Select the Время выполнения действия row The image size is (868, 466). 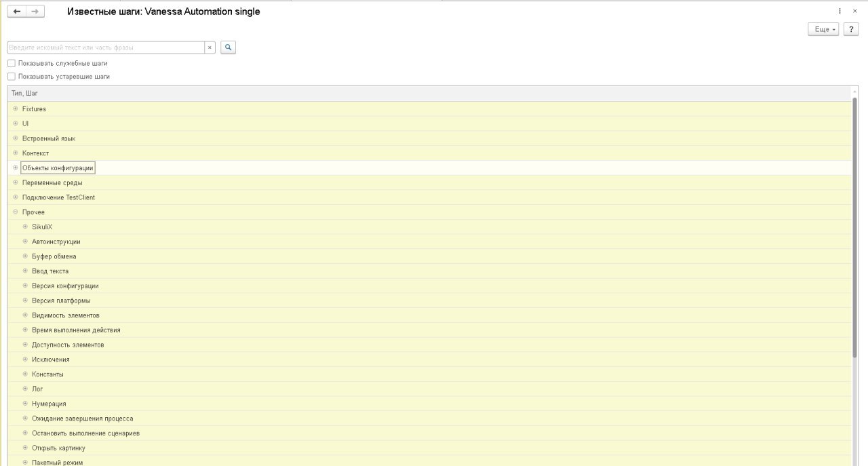coord(429,330)
